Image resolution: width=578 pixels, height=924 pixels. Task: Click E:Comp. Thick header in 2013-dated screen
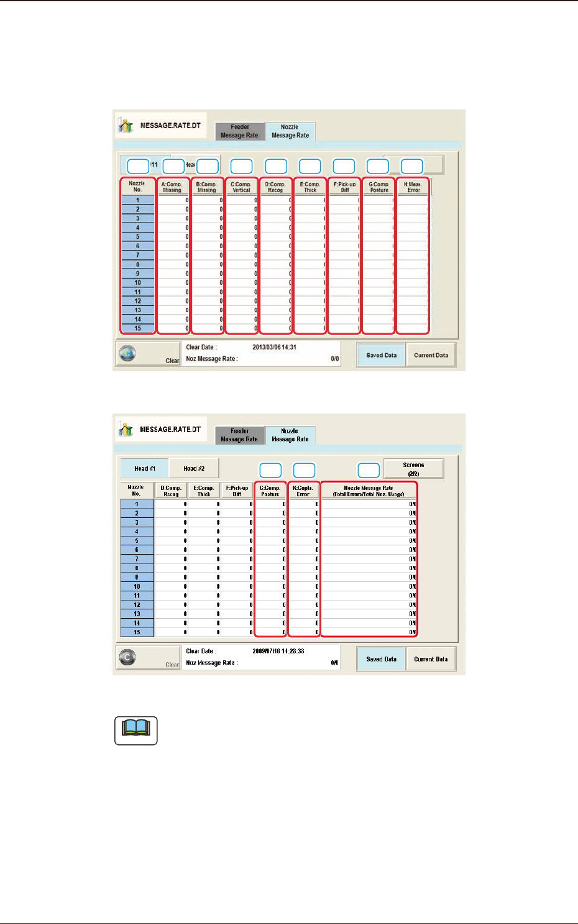(310, 187)
